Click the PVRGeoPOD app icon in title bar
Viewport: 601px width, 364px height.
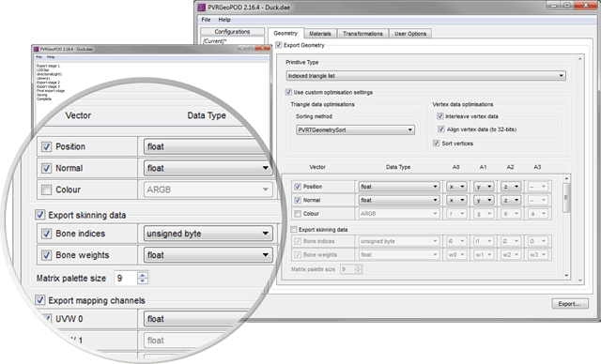(202, 7)
